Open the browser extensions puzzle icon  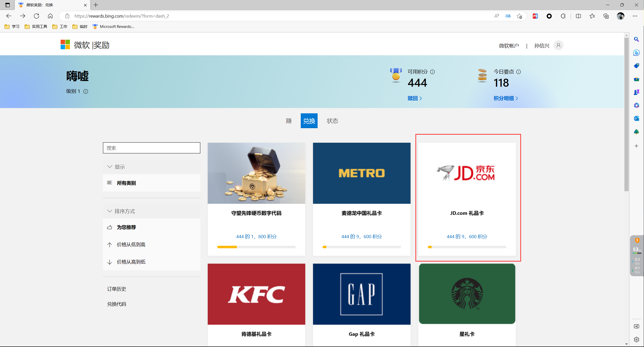pyautogui.click(x=563, y=16)
